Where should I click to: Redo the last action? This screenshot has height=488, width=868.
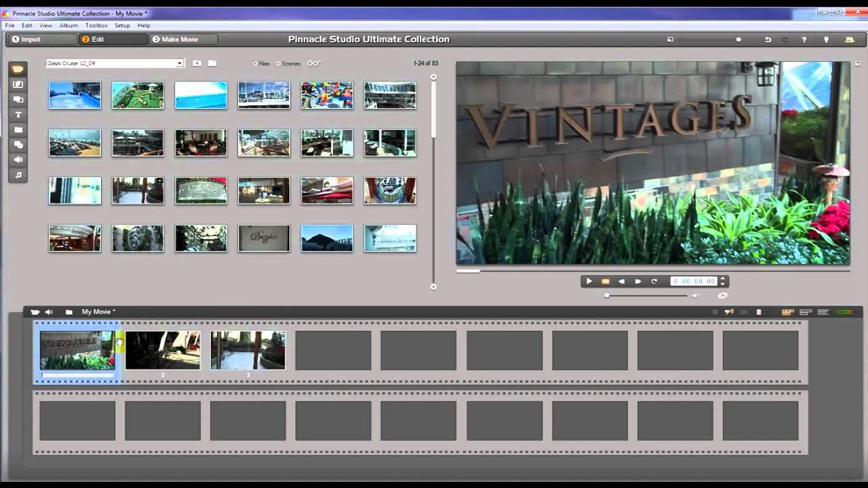pyautogui.click(x=786, y=39)
